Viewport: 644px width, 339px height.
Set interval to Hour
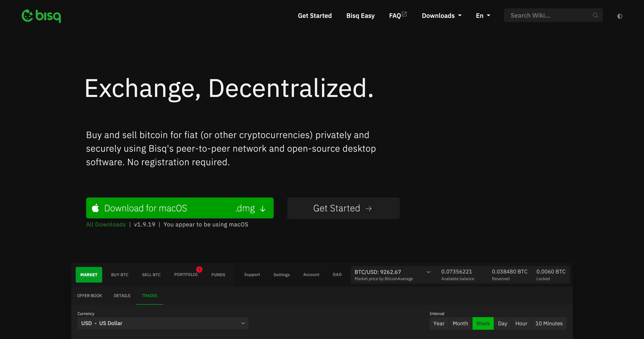(x=521, y=323)
